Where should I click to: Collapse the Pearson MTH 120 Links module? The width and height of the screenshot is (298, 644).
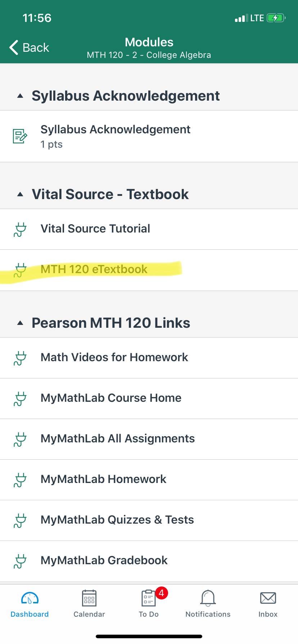(x=20, y=323)
